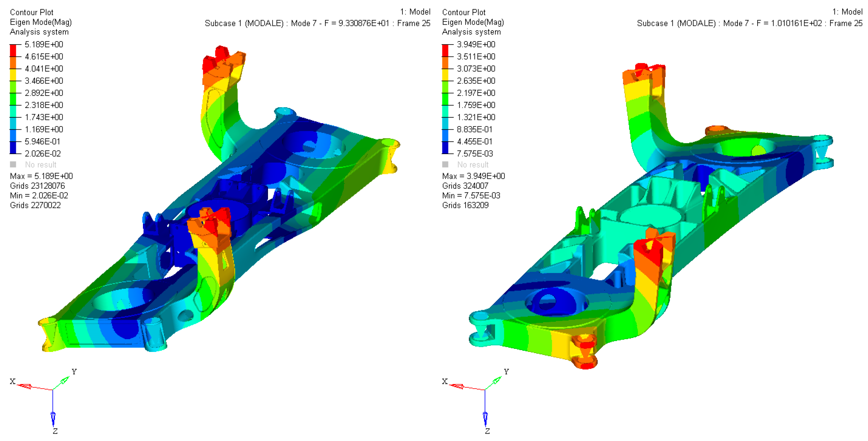Click the gray No result swatch on right
The height and width of the screenshot is (441, 868).
[445, 165]
